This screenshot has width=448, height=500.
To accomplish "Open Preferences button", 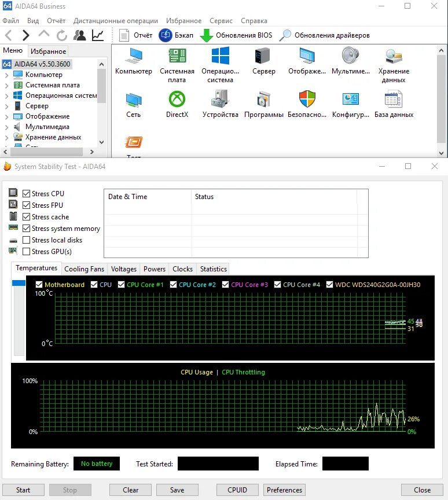I will [x=284, y=490].
